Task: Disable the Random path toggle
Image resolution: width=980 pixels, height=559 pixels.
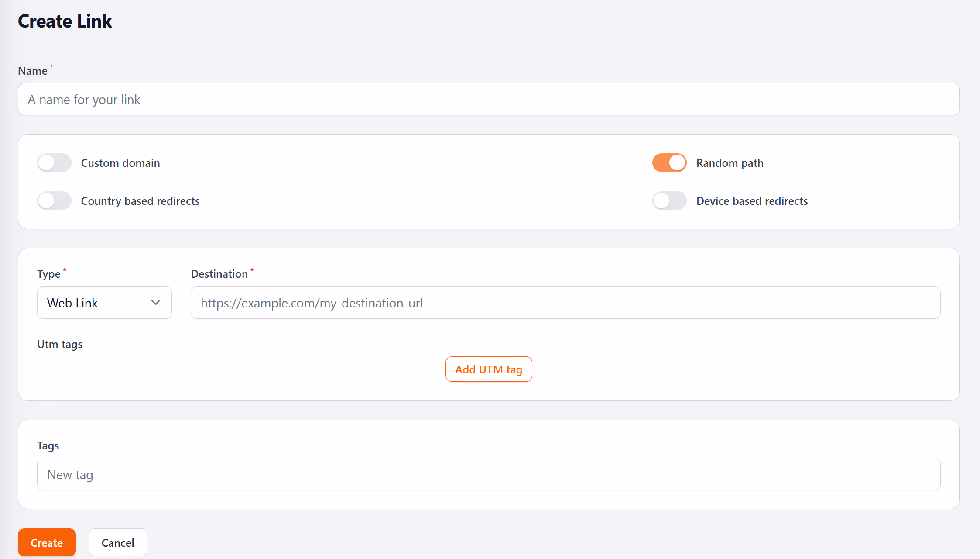Action: [669, 162]
